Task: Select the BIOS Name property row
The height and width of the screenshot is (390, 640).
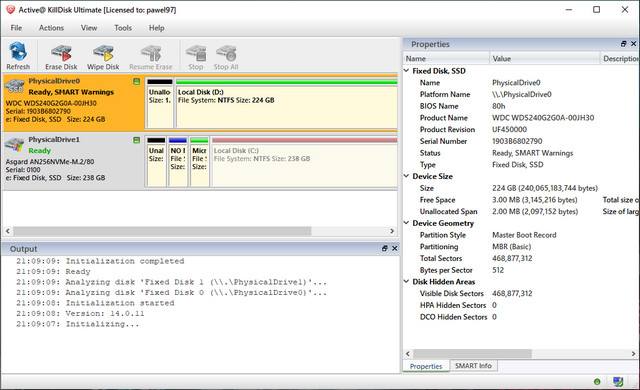Action: point(521,106)
